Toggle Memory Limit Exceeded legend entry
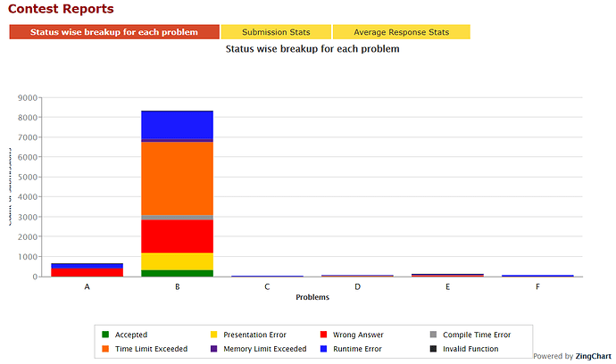 click(x=259, y=349)
